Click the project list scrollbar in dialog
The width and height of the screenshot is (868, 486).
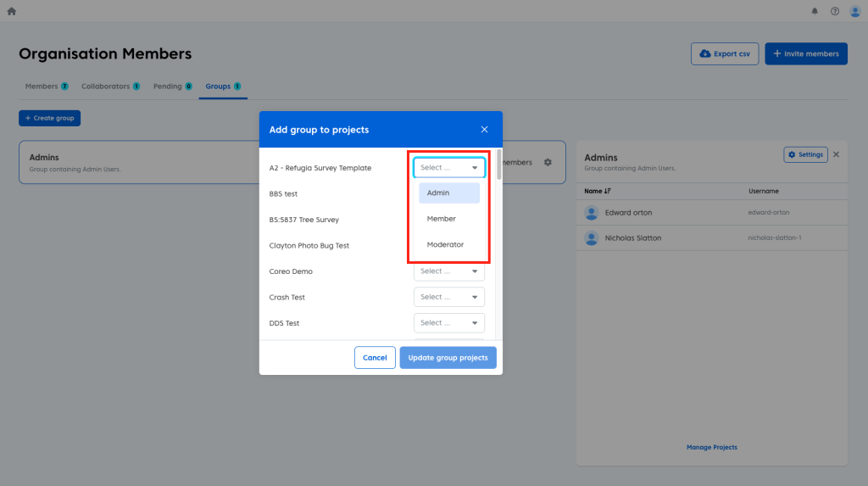[x=498, y=165]
